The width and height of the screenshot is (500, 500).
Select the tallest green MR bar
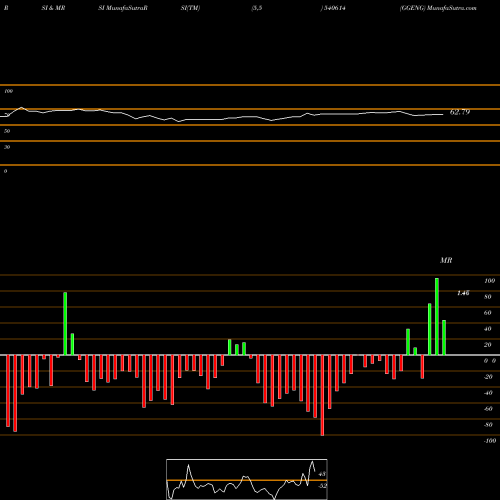(437, 316)
